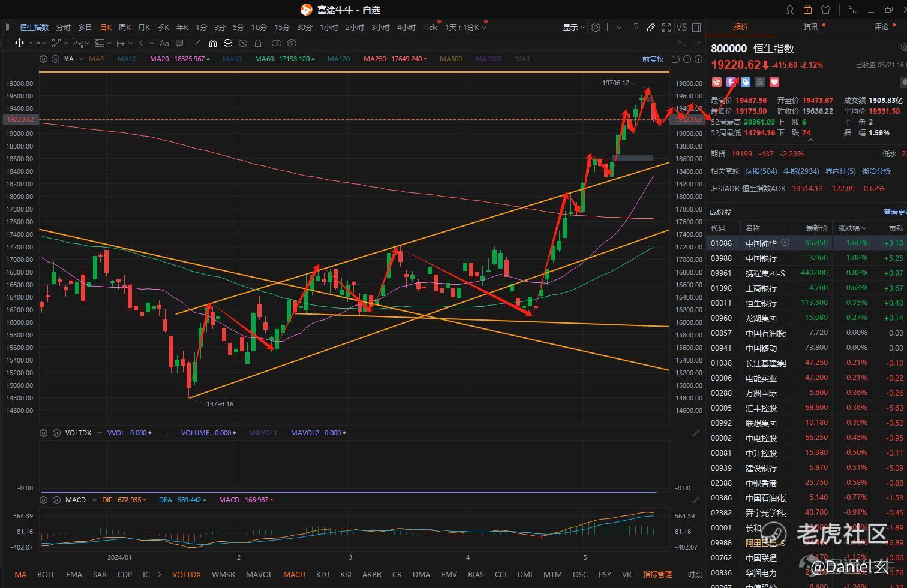Open the VS compare tool
Screen dimensions: 907x588
point(681,27)
